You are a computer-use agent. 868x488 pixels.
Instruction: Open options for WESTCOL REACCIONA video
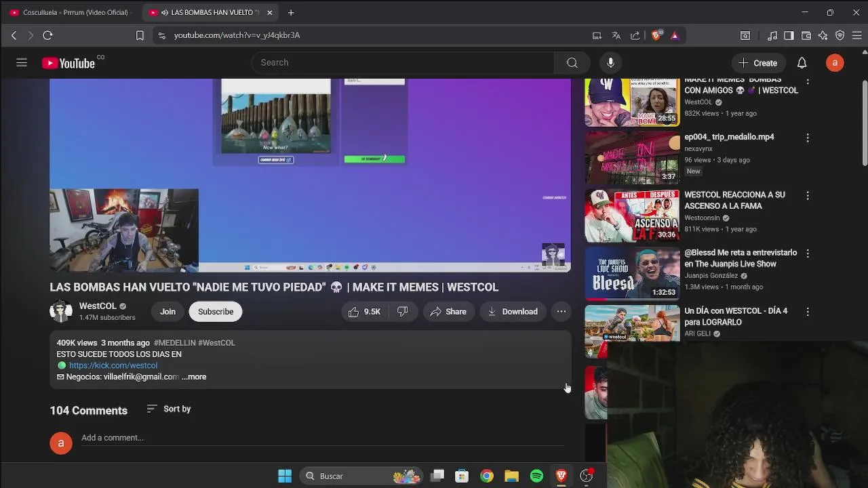coord(808,195)
